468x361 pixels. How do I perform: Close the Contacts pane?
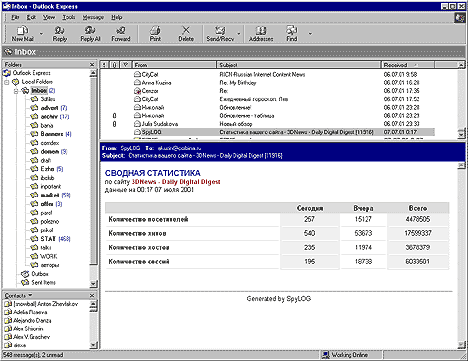(92, 296)
